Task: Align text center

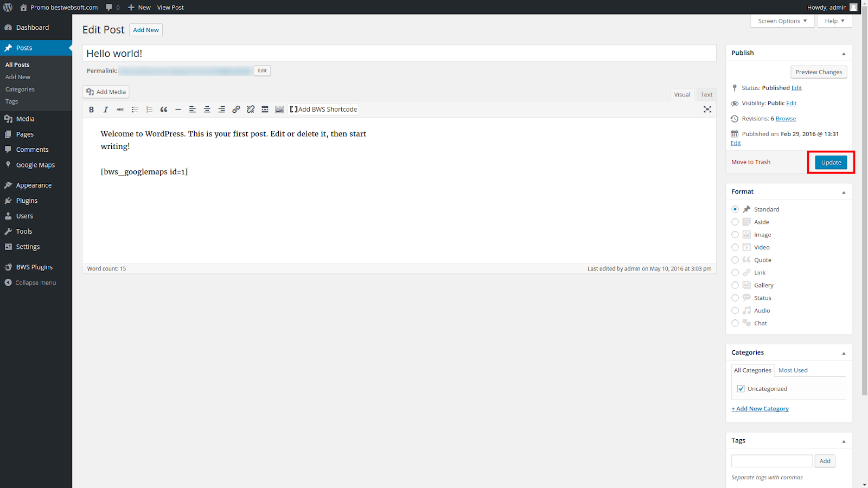Action: (207, 110)
